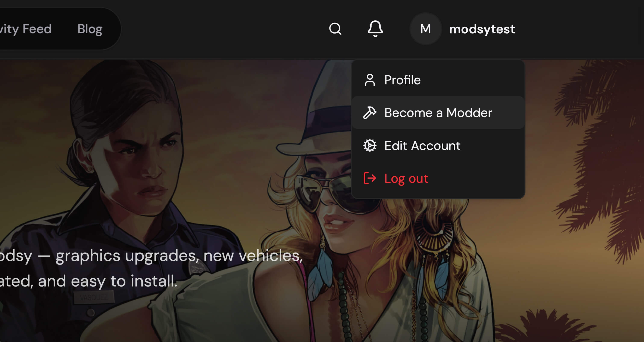Open Edit Account from the dropdown

(438, 146)
